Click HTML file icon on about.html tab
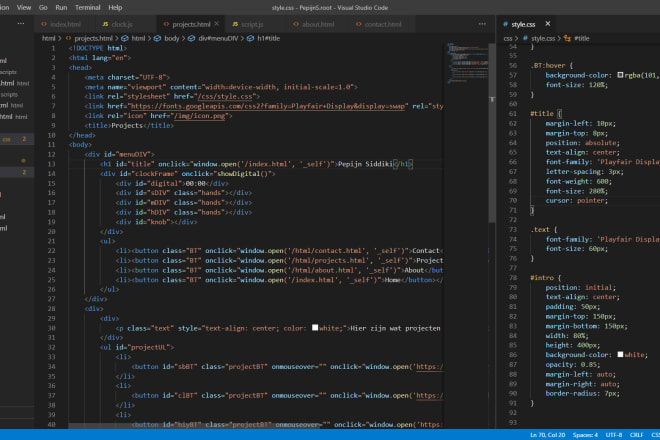The width and height of the screenshot is (660, 440). [x=296, y=24]
